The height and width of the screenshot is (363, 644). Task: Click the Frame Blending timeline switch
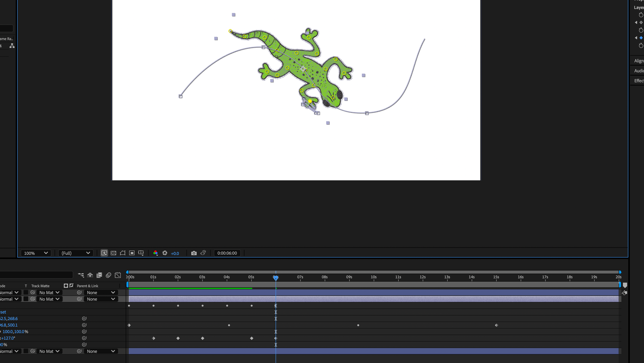coord(99,275)
